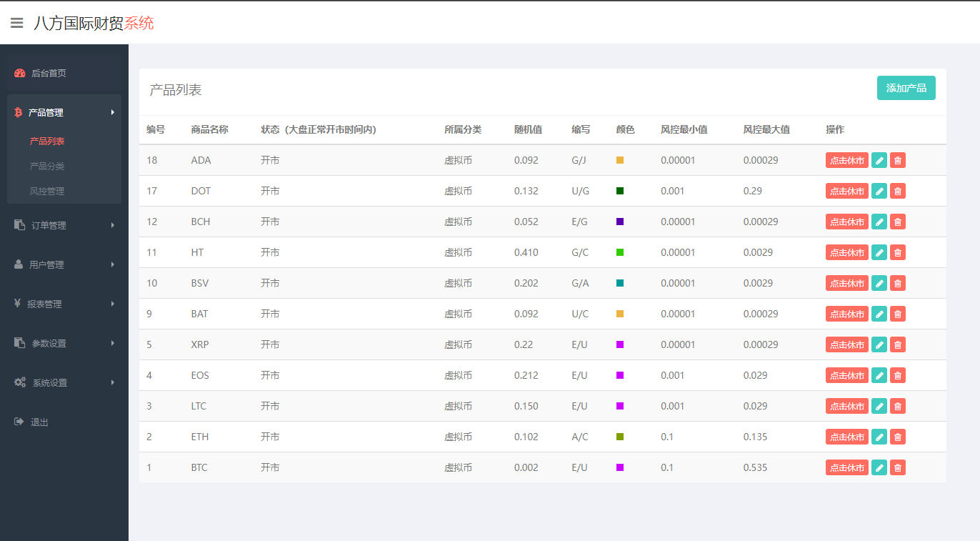980x541 pixels.
Task: Switch LTC to closed using 点击休市
Action: (x=846, y=407)
